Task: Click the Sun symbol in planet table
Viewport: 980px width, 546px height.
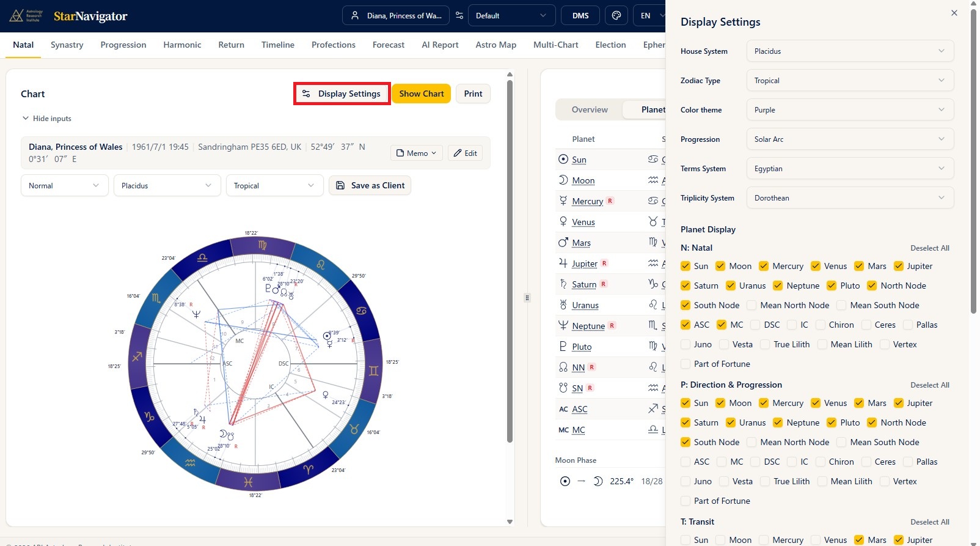Action: 563,160
